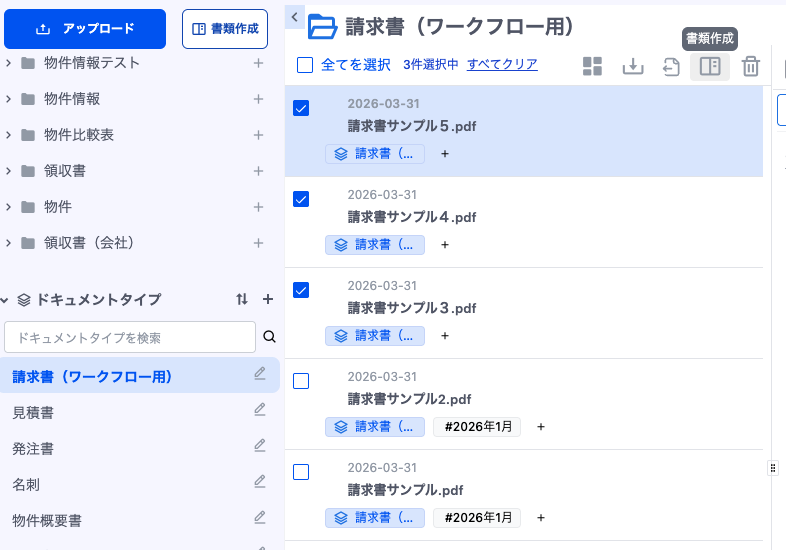Delete selected files with trash icon
This screenshot has width=786, height=550.
(x=750, y=66)
